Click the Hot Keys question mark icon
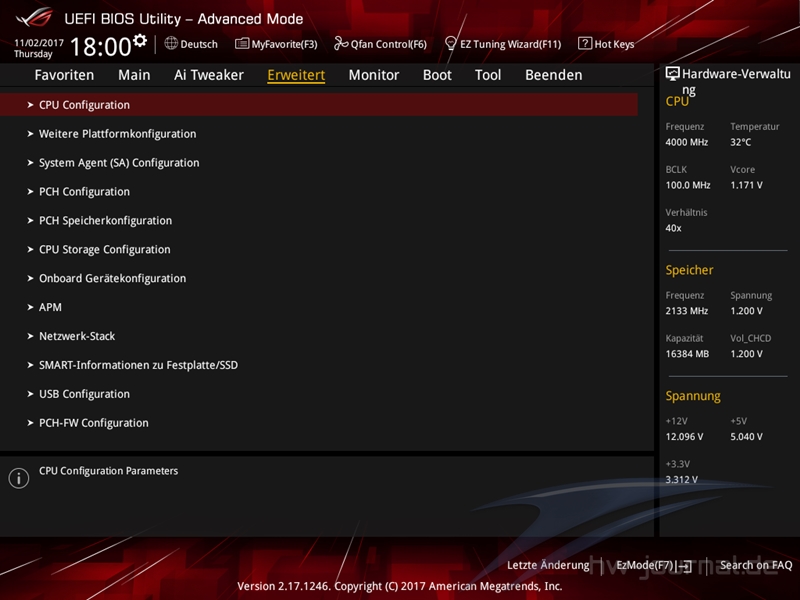The height and width of the screenshot is (600, 800). pyautogui.click(x=585, y=43)
